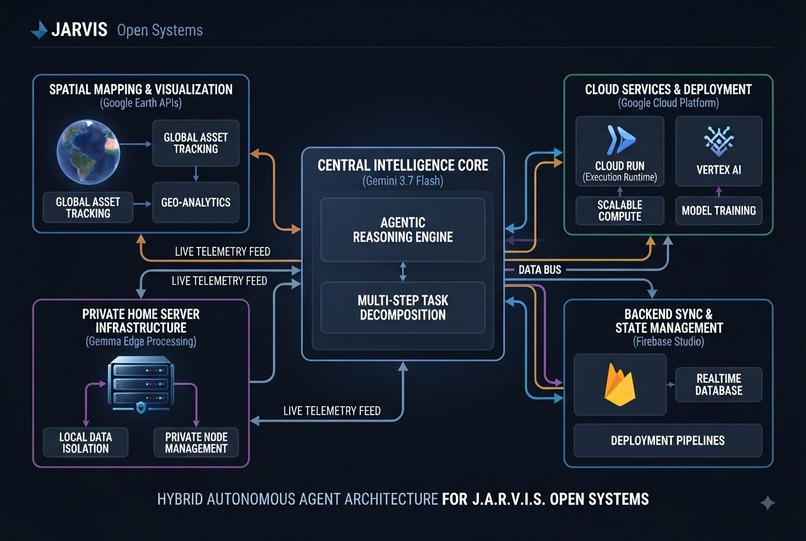The height and width of the screenshot is (541, 806).
Task: Click the "Central Intelligence Core" heading
Action: point(403,165)
